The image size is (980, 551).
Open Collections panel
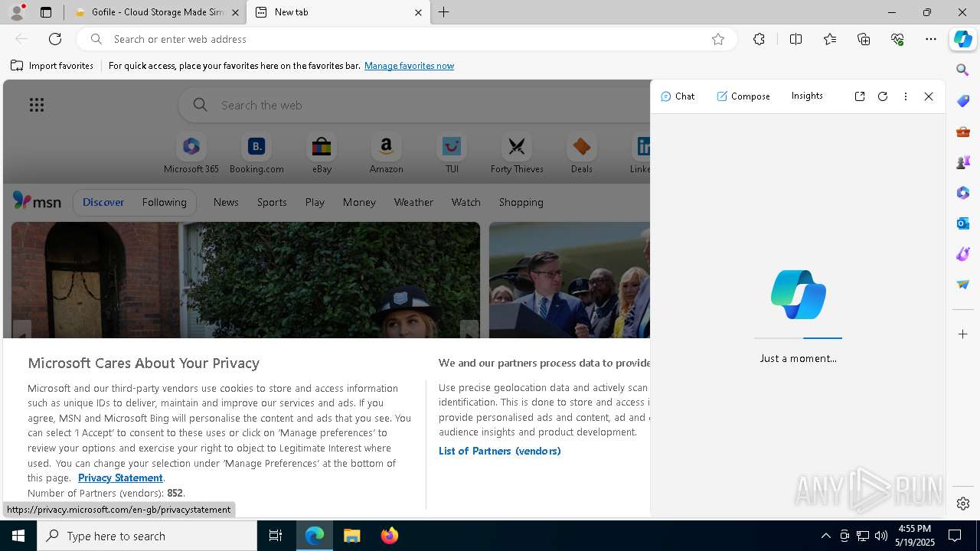coord(864,39)
